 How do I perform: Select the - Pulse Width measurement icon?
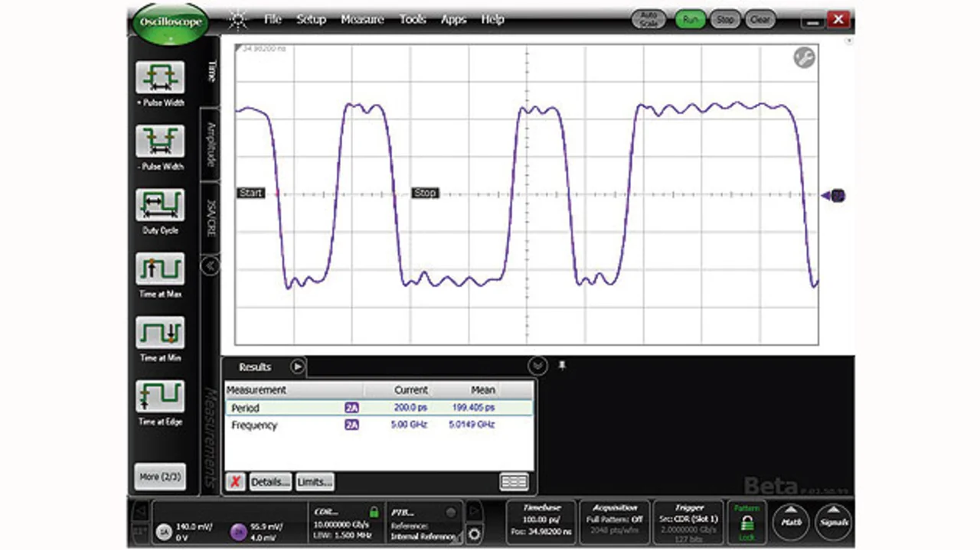[x=160, y=142]
